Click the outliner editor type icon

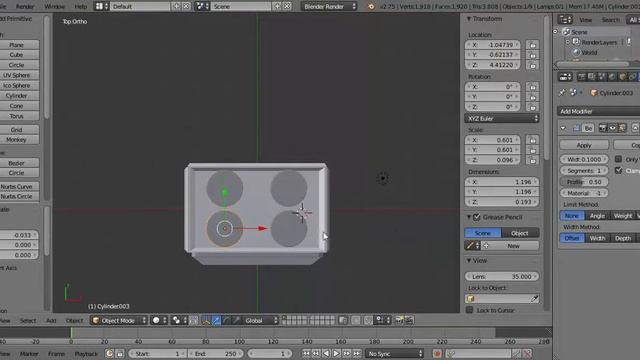pyautogui.click(x=565, y=20)
